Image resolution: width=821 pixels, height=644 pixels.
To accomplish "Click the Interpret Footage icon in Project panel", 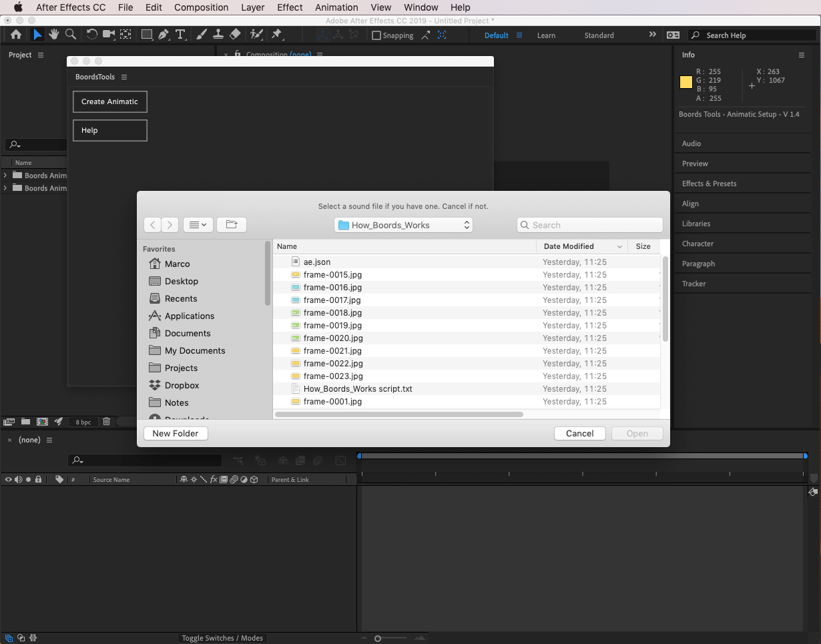I will 9,422.
